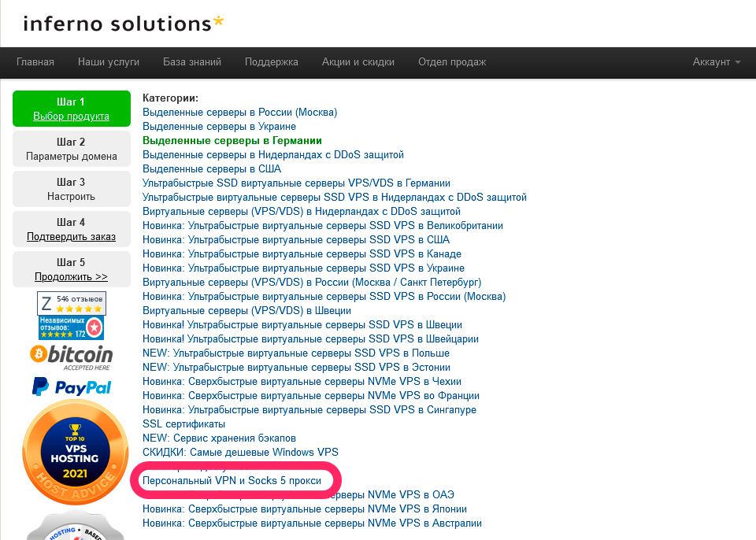The width and height of the screenshot is (756, 540).
Task: Choose Новинка SSD VPS в США
Action: [x=296, y=239]
